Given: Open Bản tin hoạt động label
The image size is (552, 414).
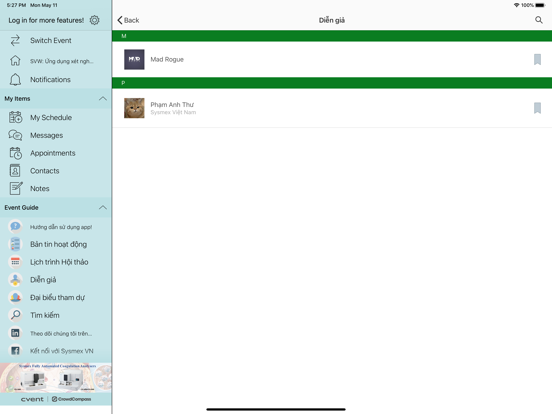Looking at the screenshot, I should click(x=58, y=244).
